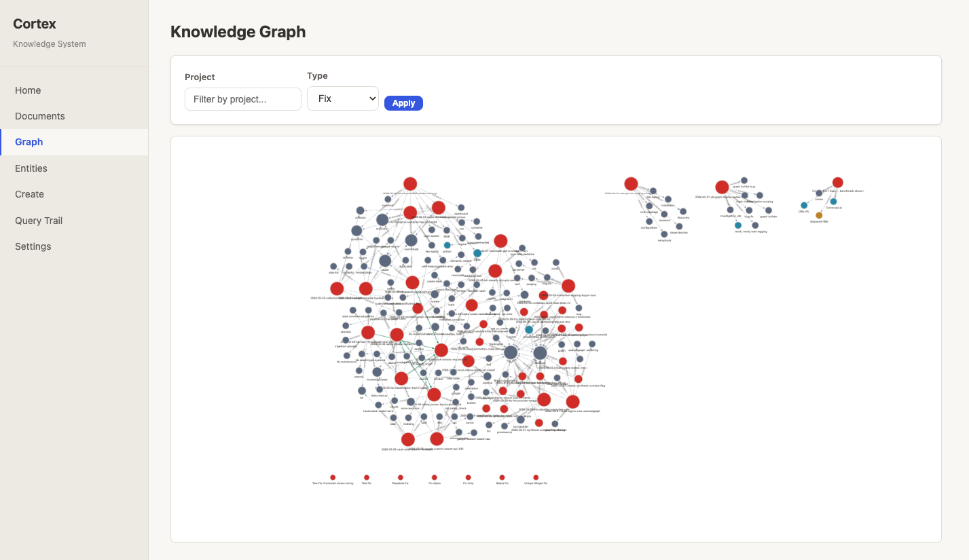
Task: Click the semantic_search node
Action: (461, 255)
